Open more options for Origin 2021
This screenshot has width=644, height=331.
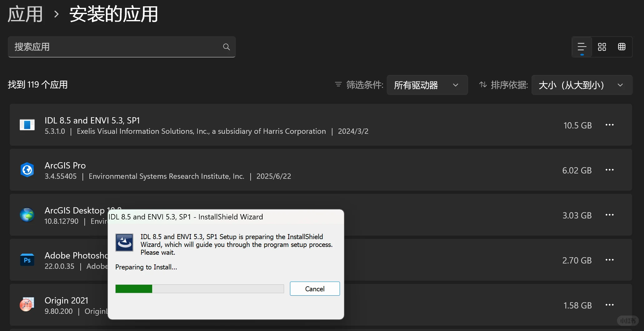point(610,305)
